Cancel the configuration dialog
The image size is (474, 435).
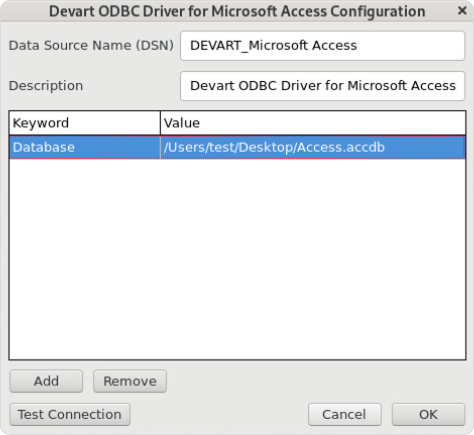tap(344, 415)
